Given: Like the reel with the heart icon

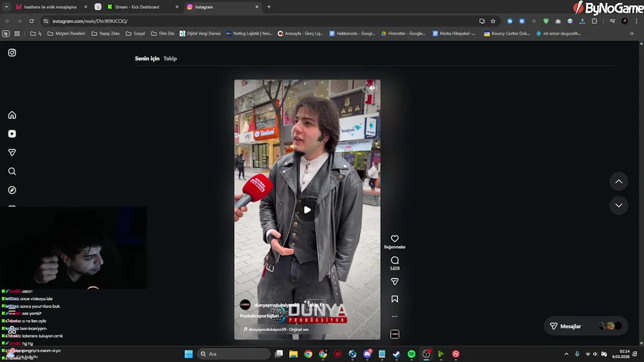Looking at the screenshot, I should 394,239.
